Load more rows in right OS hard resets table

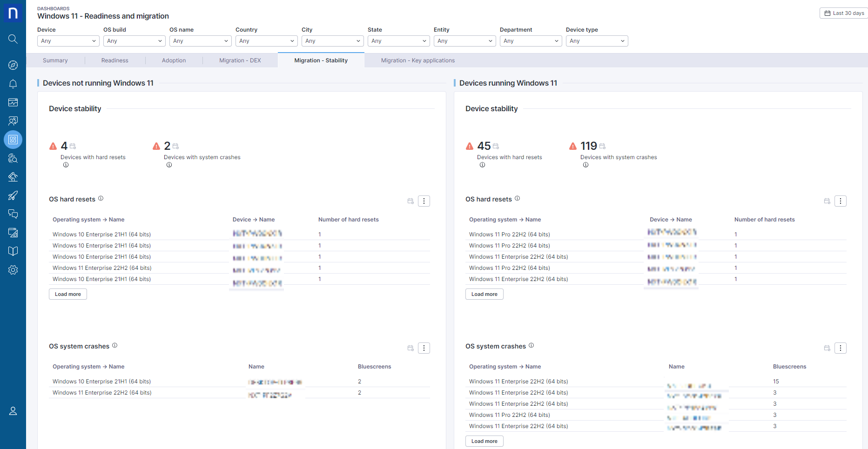[x=484, y=294]
